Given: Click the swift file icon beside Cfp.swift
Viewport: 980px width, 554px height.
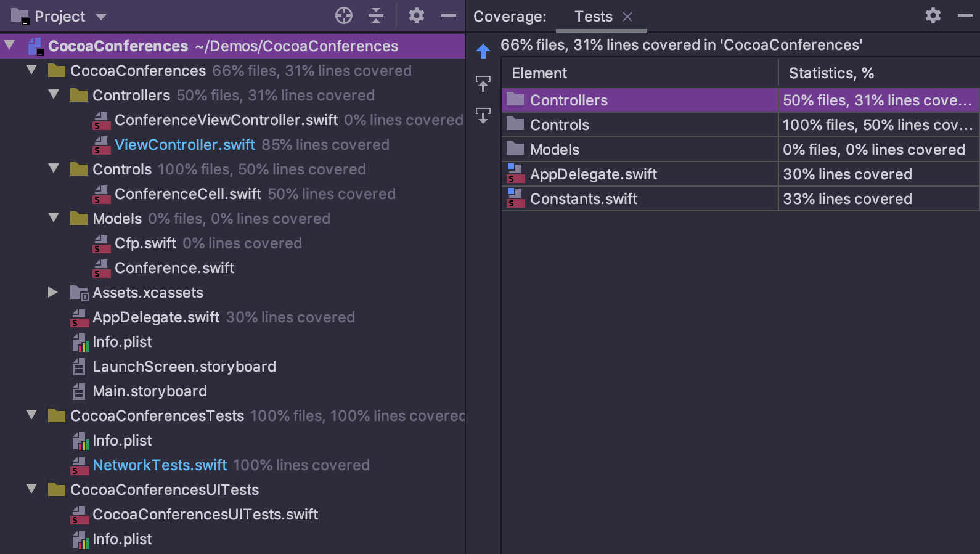Looking at the screenshot, I should tap(101, 244).
